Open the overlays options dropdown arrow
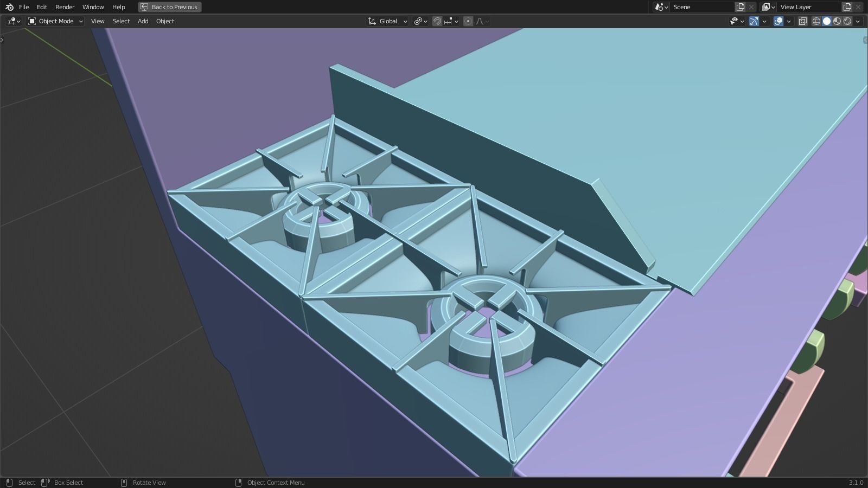Image resolution: width=868 pixels, height=488 pixels. 789,21
